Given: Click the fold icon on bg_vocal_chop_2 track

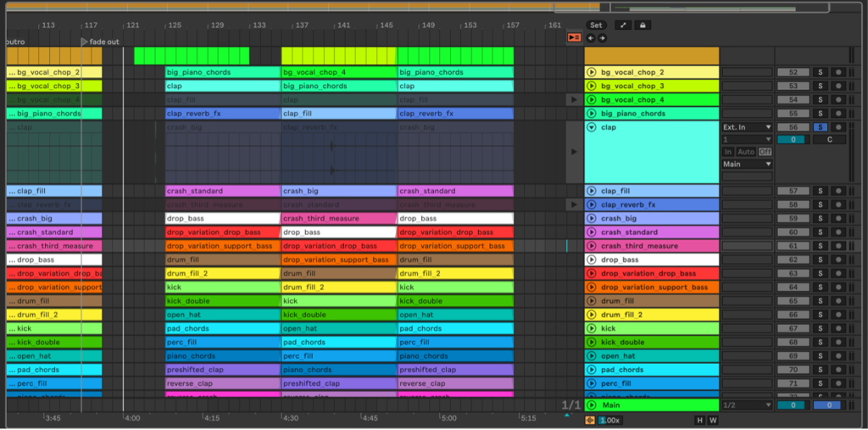Looking at the screenshot, I should click(x=592, y=73).
